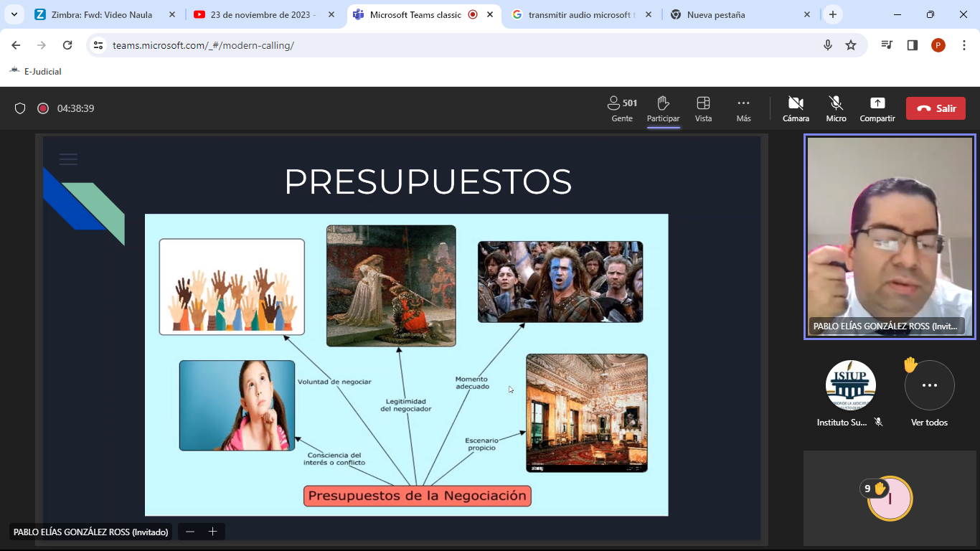Close the Zimbra tab
The image size is (980, 551).
click(x=171, y=14)
